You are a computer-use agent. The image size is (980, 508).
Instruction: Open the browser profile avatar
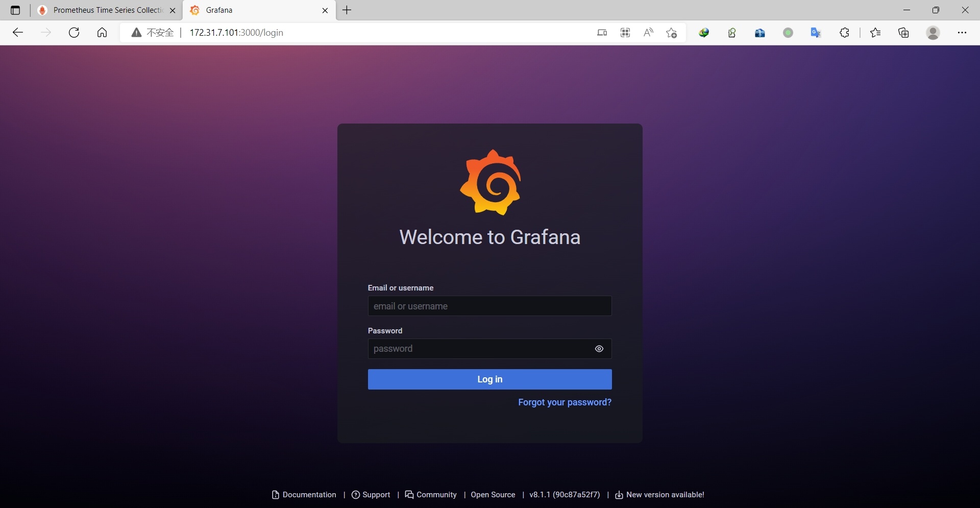[x=933, y=33]
